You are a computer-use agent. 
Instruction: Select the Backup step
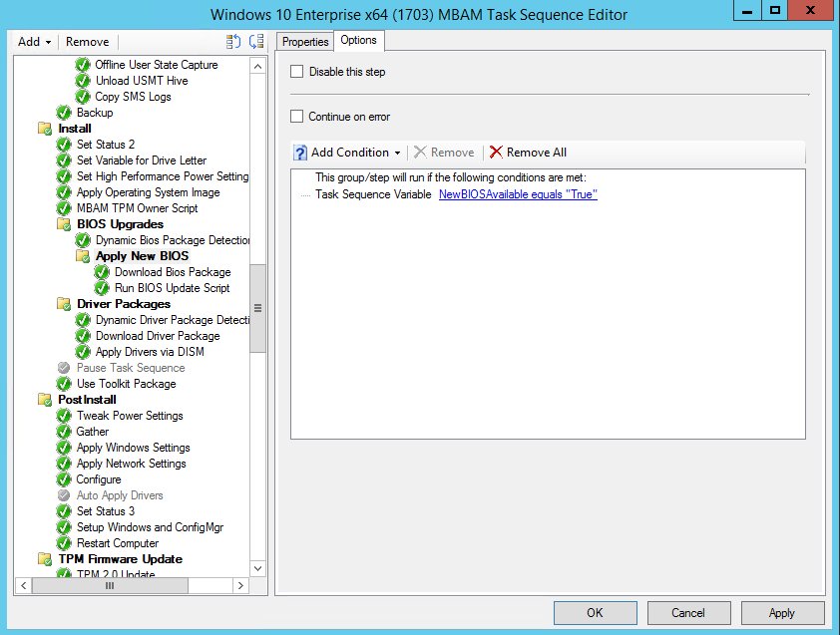point(95,113)
